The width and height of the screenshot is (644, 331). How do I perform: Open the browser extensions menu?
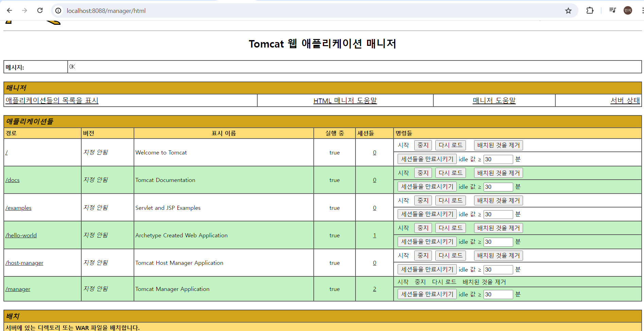coord(590,11)
